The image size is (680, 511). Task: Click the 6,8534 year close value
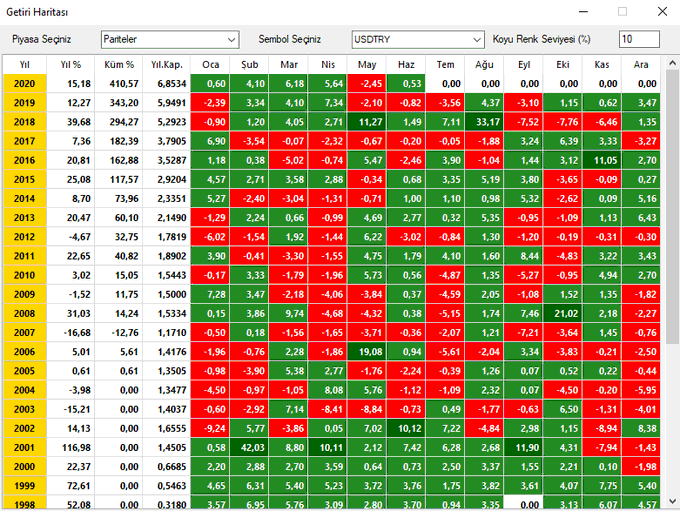[167, 84]
